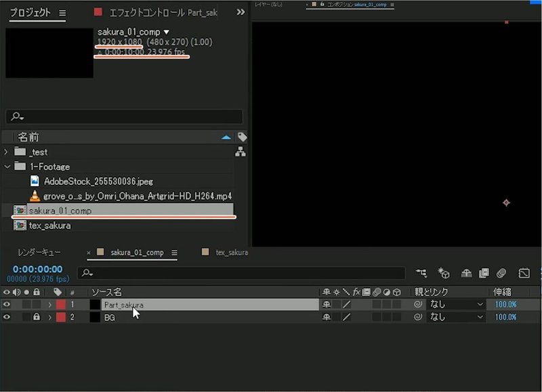
Task: Click the Part_sakura stretch value 100.0%
Action: [505, 304]
